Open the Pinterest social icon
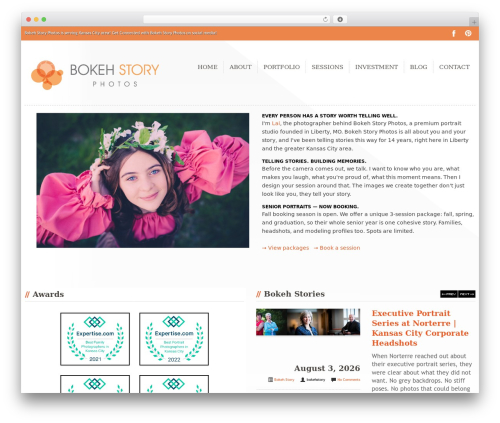The height and width of the screenshot is (423, 500). click(468, 33)
